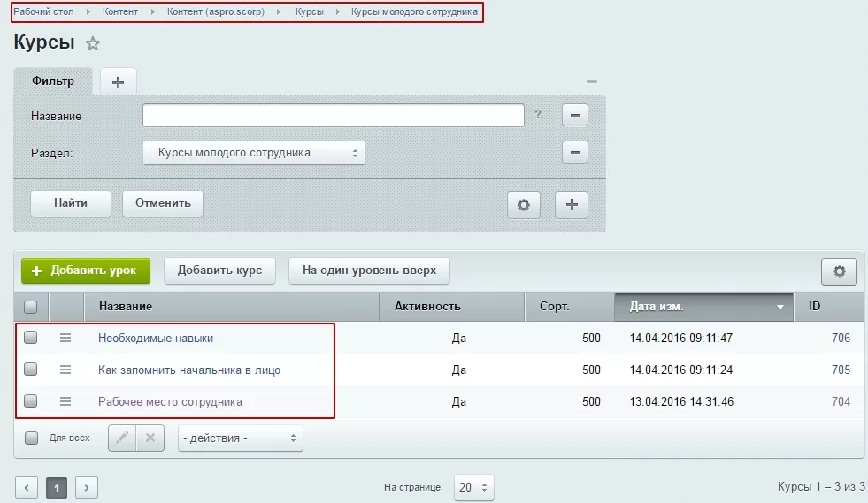Click the date 14.04.2016 09:11:47
The width and height of the screenshot is (868, 503).
point(681,338)
